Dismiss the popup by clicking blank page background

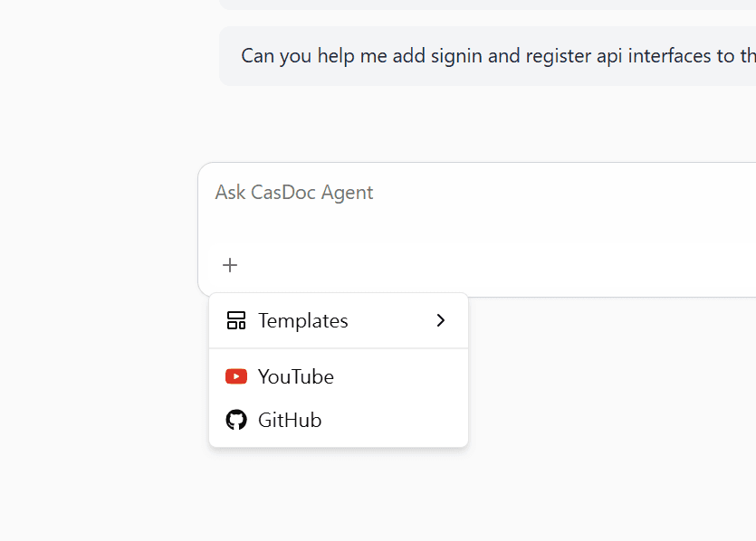[x=589, y=434]
